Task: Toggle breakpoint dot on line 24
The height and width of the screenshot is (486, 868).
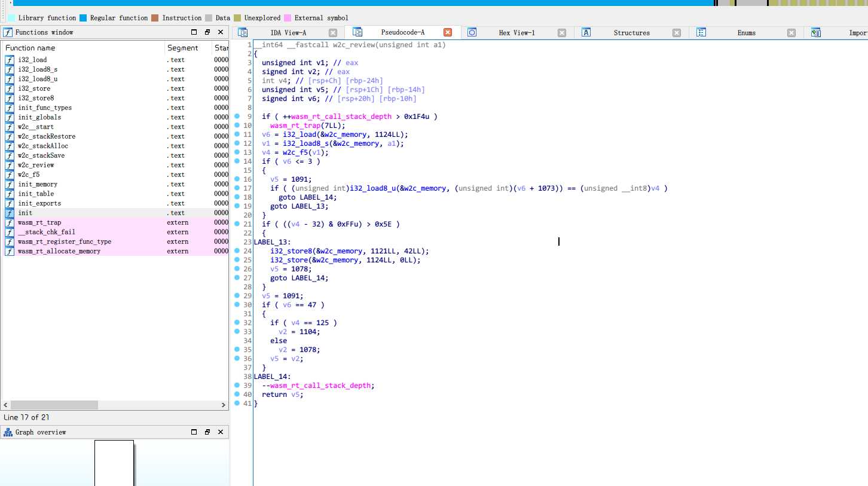Action: click(x=237, y=251)
